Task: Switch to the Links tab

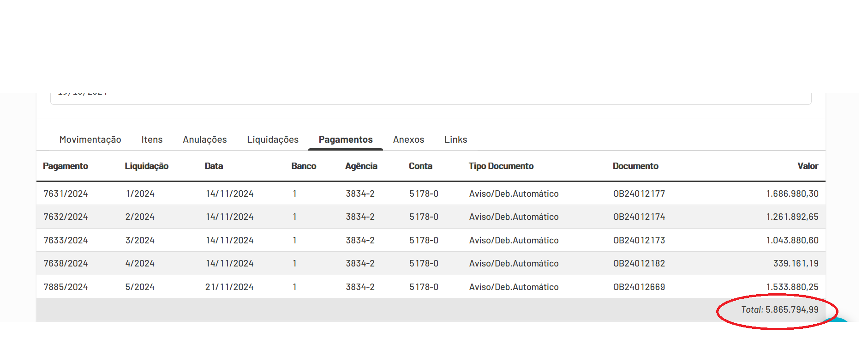Action: 456,139
